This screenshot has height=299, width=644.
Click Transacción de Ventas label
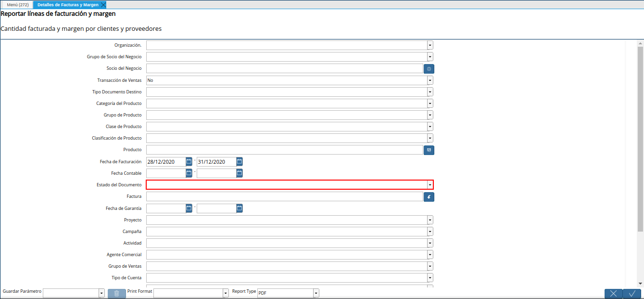(x=119, y=80)
